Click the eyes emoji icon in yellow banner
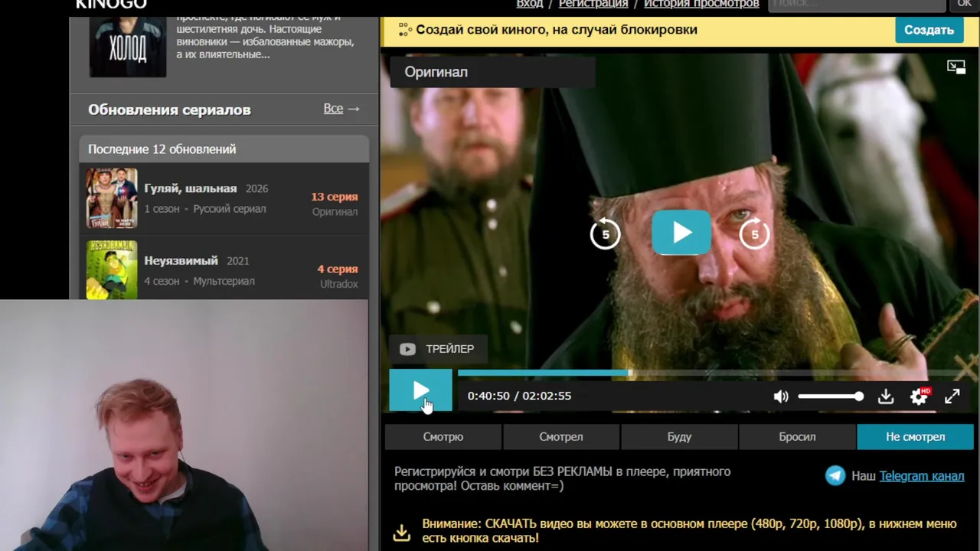The width and height of the screenshot is (980, 551). (x=405, y=30)
